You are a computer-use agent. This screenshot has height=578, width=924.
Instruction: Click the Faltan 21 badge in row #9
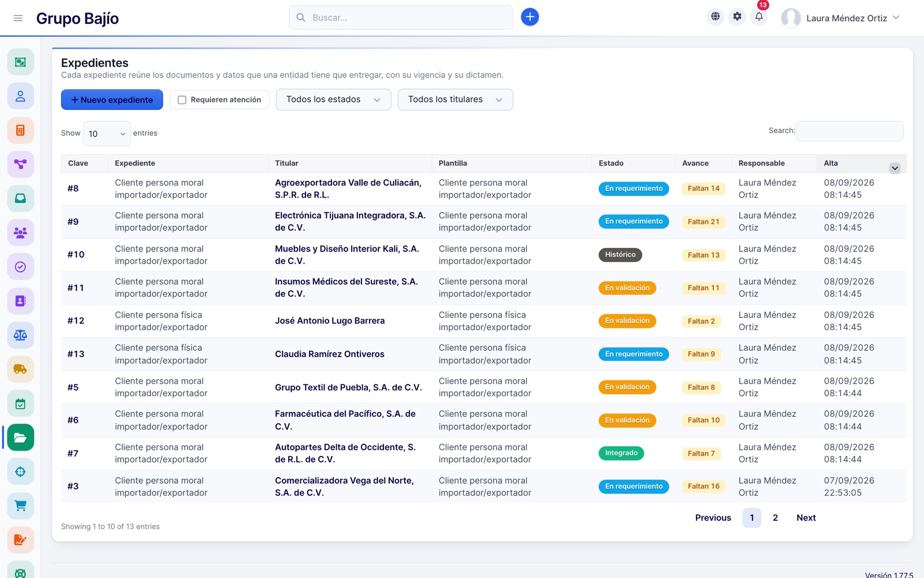pos(703,222)
